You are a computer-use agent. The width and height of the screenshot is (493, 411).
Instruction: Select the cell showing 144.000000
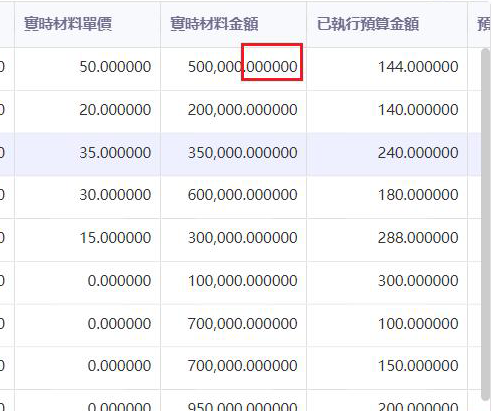(x=387, y=67)
